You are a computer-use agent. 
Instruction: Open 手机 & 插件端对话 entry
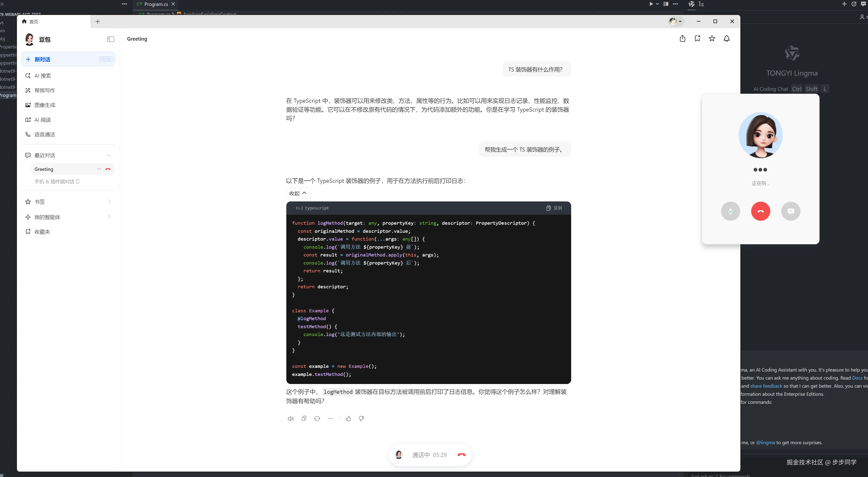click(x=57, y=181)
